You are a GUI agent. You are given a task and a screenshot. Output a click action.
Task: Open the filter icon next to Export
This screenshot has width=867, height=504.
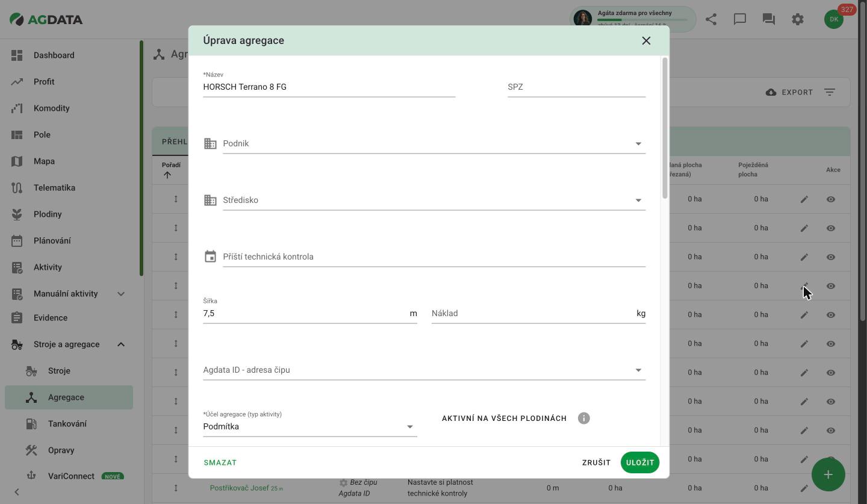tap(830, 92)
